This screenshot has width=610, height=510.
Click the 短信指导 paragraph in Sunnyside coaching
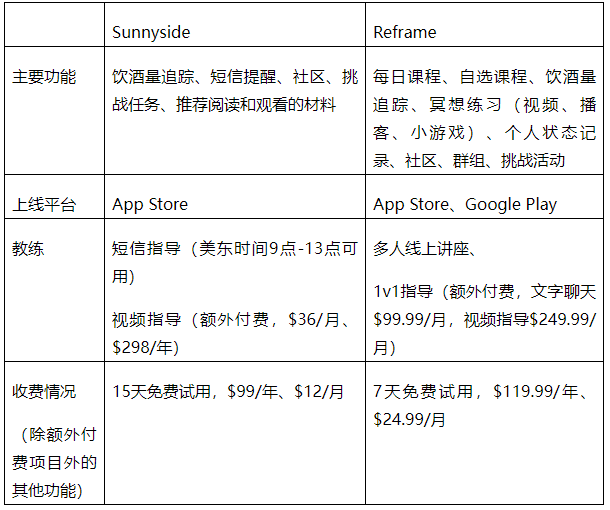pyautogui.click(x=235, y=261)
